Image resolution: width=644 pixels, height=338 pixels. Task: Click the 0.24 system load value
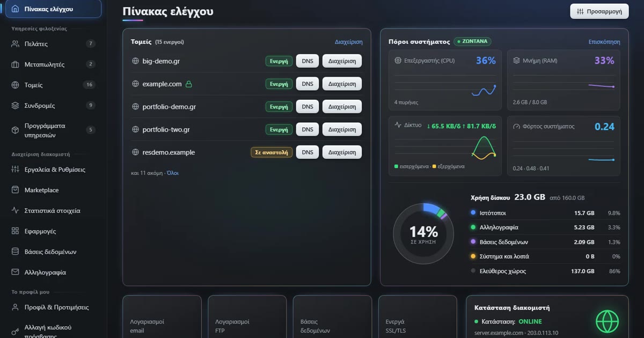click(604, 127)
